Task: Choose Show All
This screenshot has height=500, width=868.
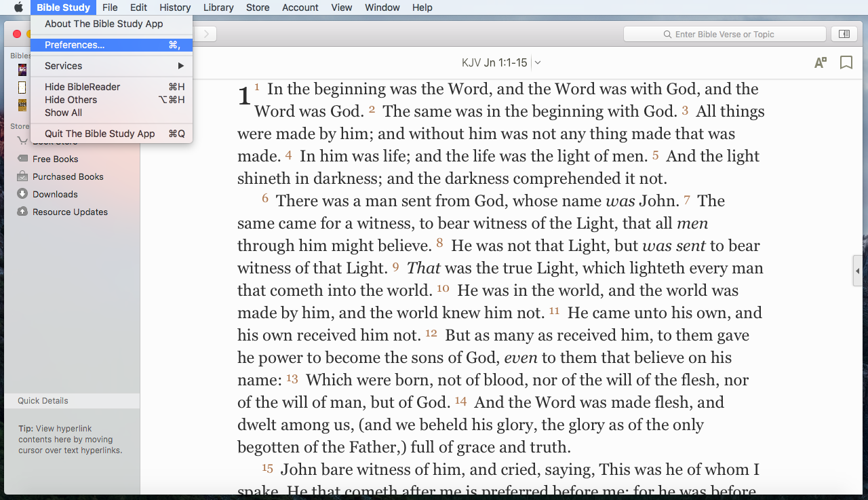Action: (x=112, y=113)
